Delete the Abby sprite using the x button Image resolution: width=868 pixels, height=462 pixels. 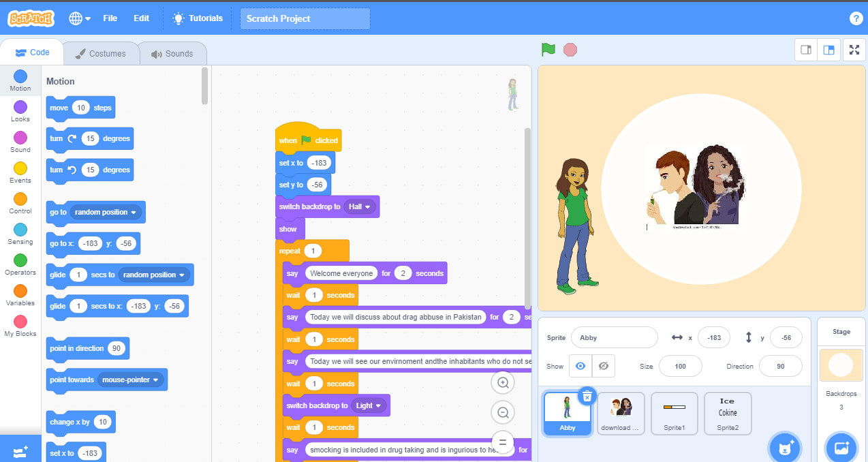coord(587,396)
